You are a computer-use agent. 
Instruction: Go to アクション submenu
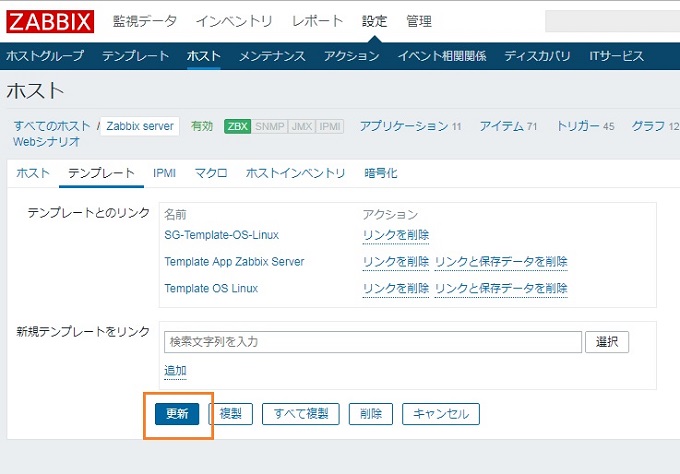[352, 56]
